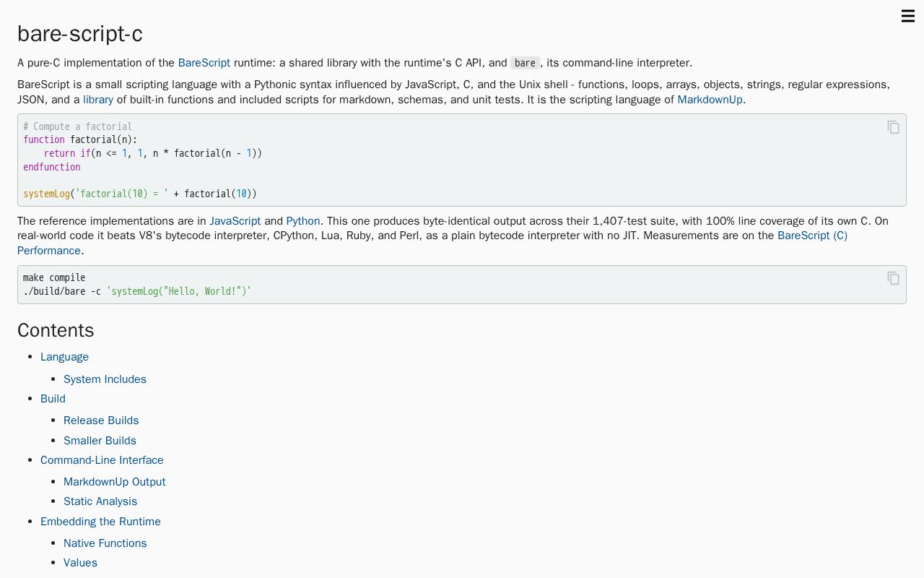Image resolution: width=924 pixels, height=578 pixels.
Task: Visit the Python reference implementation link
Action: coord(303,221)
